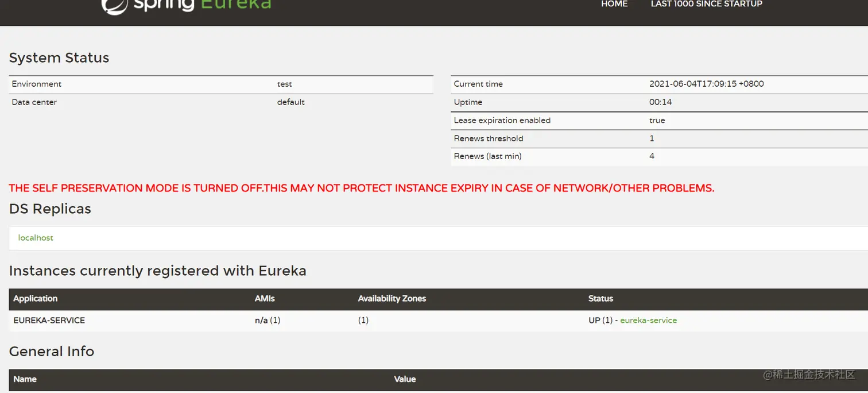Select the uptime value 00:14
The image size is (868, 393).
[660, 102]
